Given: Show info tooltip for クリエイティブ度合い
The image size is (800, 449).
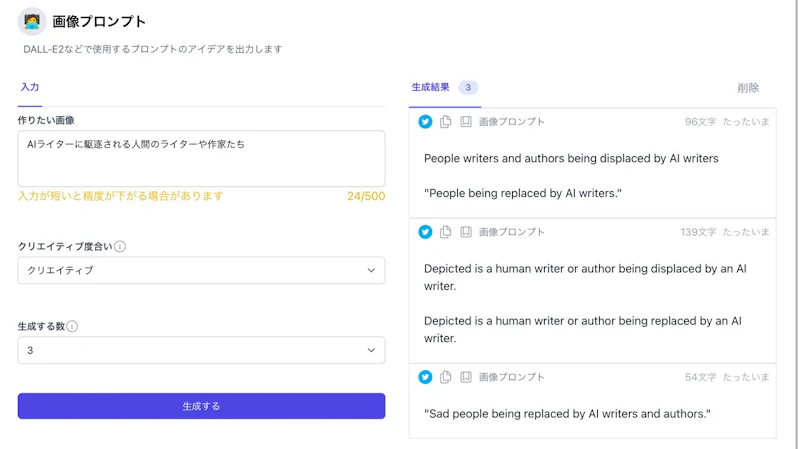Looking at the screenshot, I should (120, 246).
